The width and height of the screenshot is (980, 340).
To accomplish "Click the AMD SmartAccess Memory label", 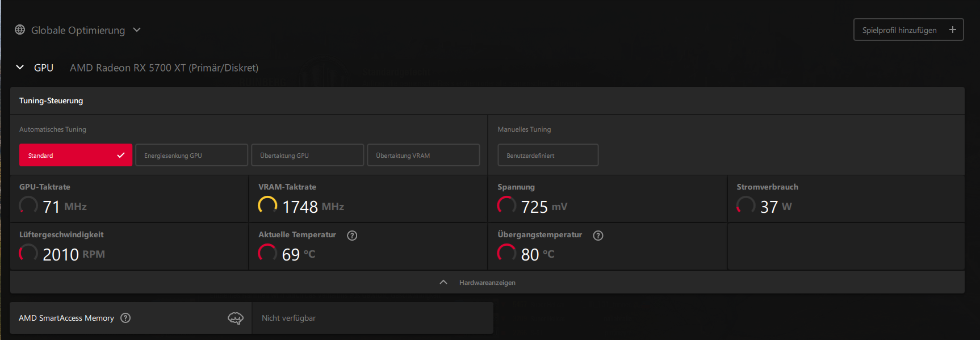I will click(66, 318).
